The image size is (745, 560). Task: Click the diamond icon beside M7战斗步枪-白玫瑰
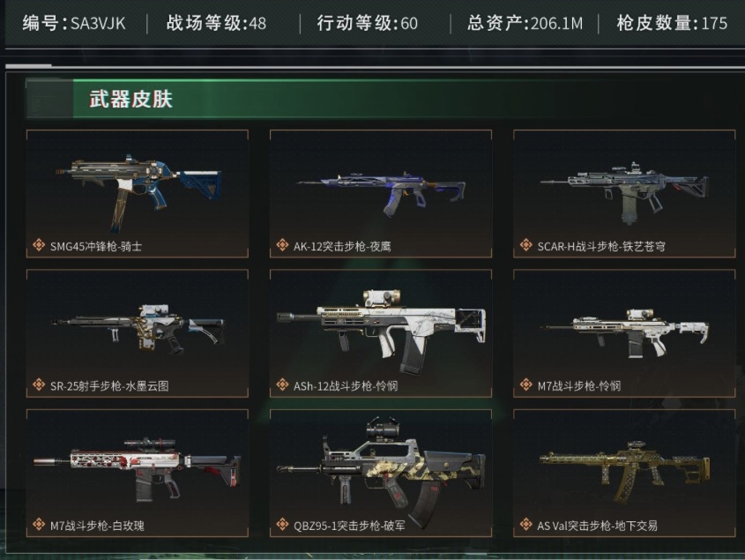(x=39, y=525)
